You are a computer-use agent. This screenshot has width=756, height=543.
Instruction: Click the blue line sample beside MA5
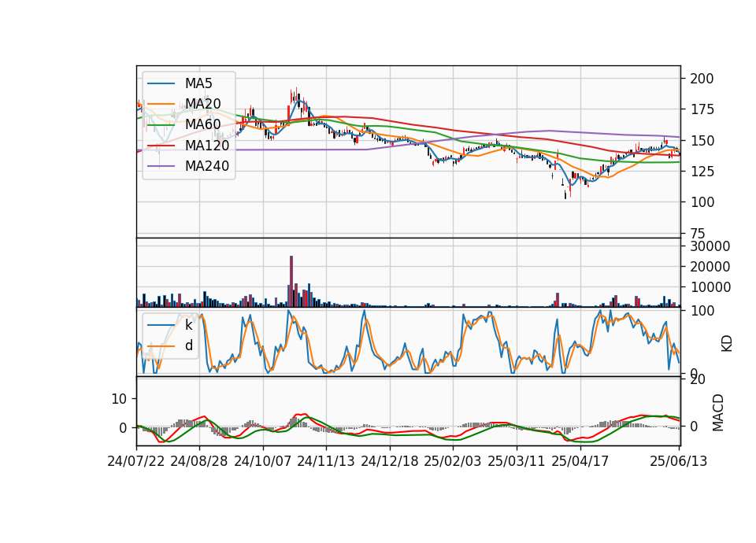point(161,83)
